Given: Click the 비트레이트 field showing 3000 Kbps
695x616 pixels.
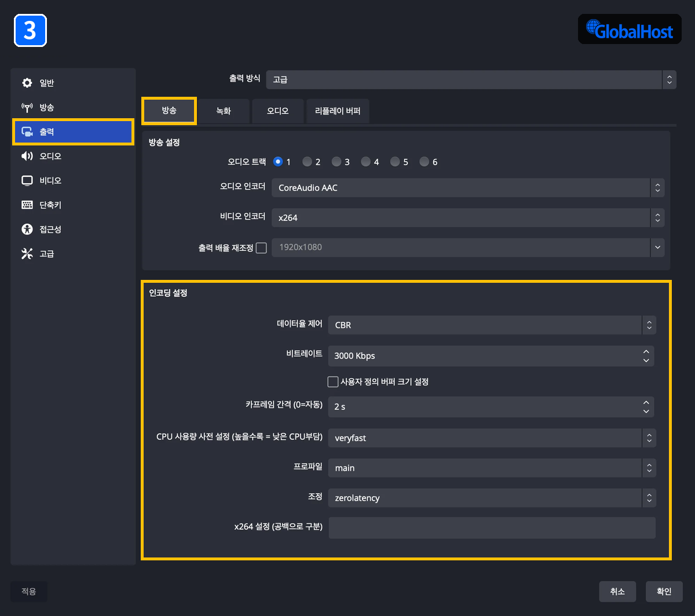Looking at the screenshot, I should pos(491,356).
